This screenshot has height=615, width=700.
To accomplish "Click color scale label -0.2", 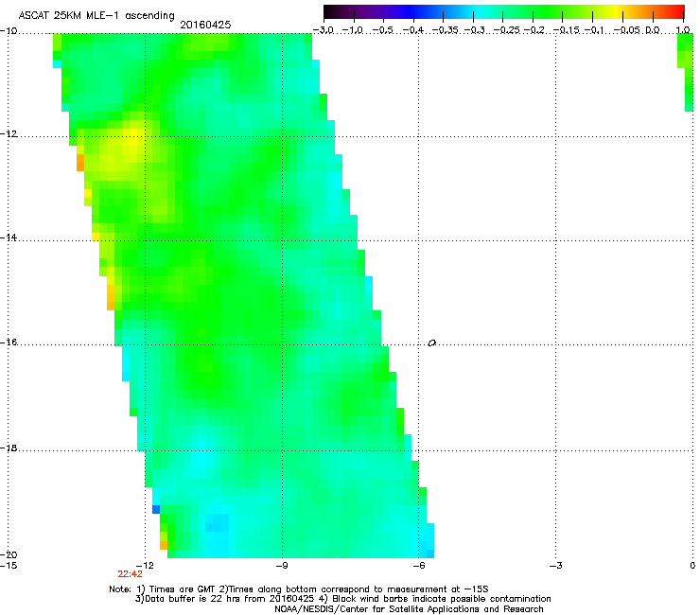I will [534, 30].
